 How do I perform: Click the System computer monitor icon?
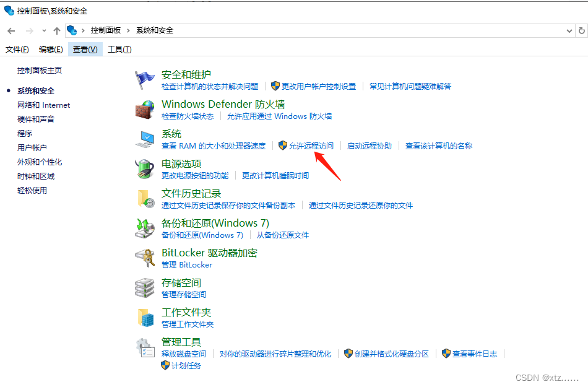click(144, 139)
